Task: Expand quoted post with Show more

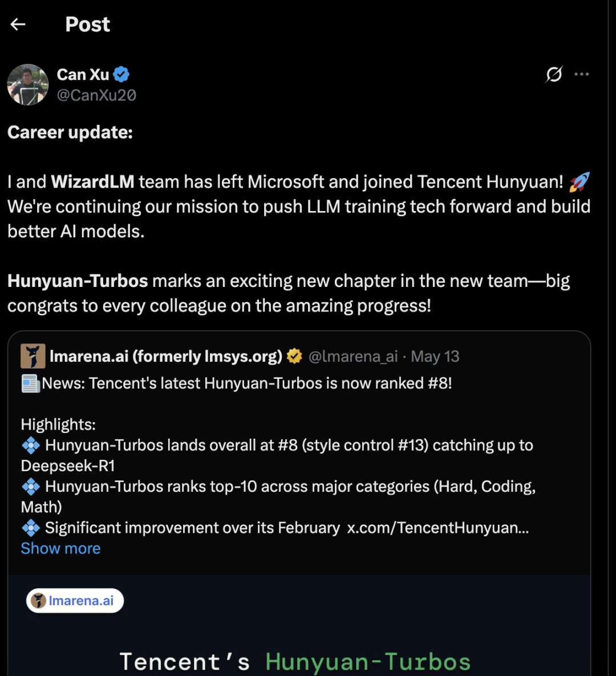Action: click(61, 548)
